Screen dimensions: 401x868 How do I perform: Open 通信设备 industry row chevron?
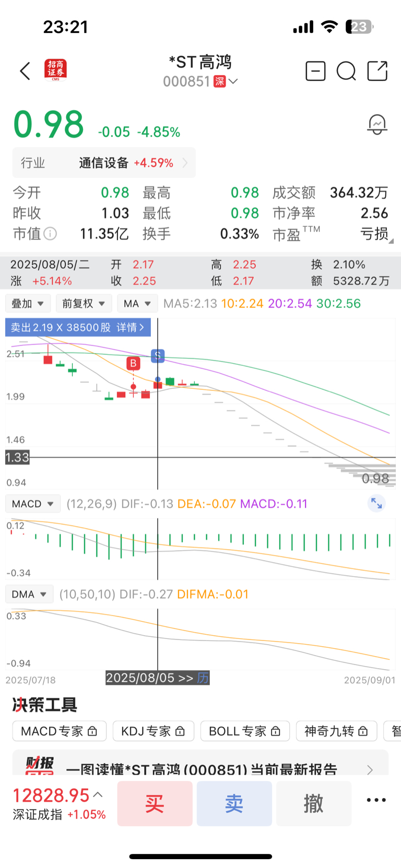185,163
